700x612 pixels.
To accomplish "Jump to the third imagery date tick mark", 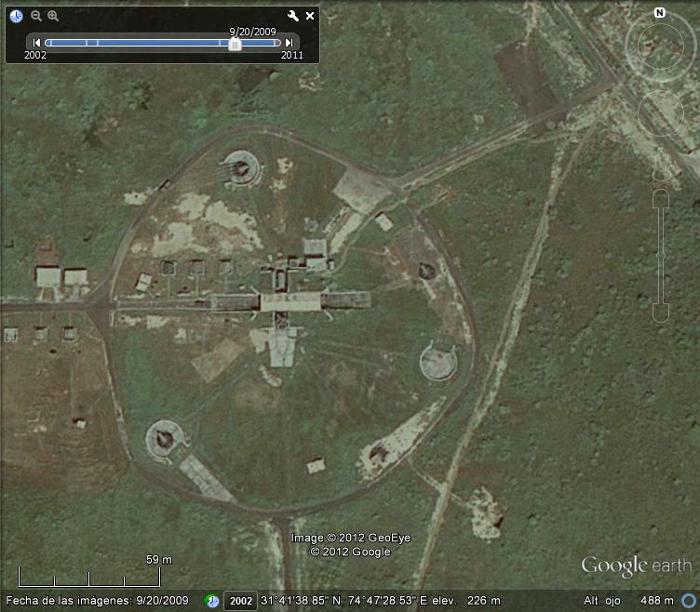I will (x=98, y=43).
